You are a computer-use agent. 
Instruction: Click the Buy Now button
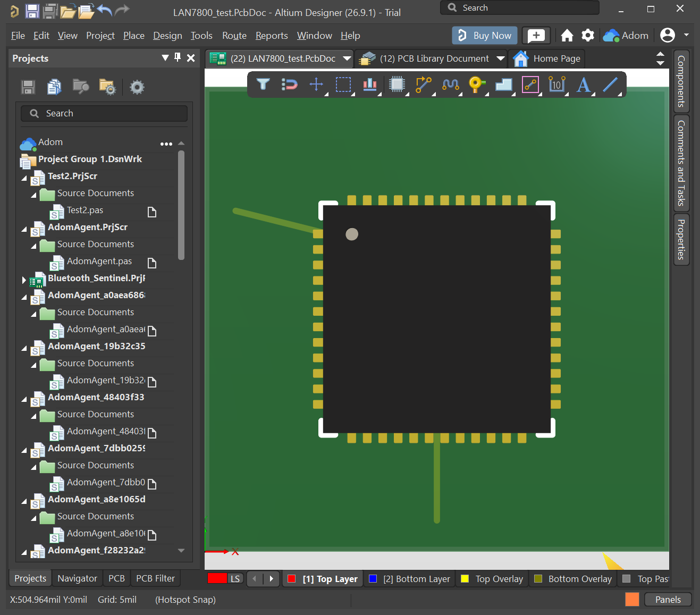(485, 36)
